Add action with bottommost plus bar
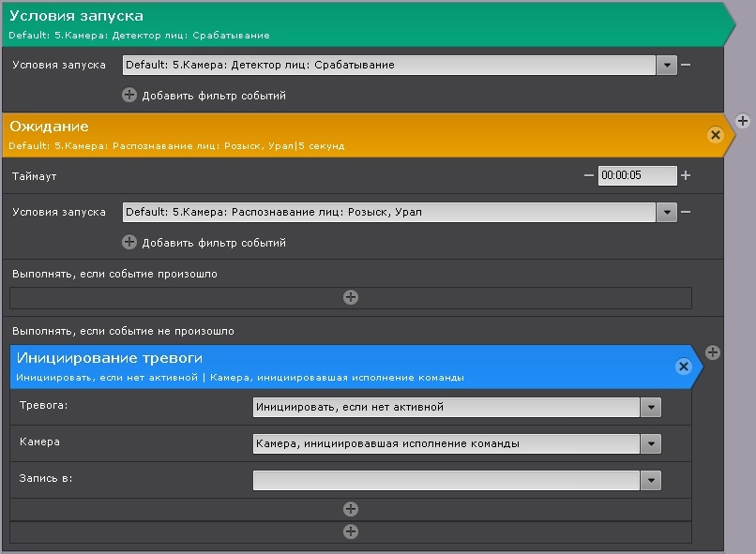The image size is (756, 554). (x=351, y=532)
